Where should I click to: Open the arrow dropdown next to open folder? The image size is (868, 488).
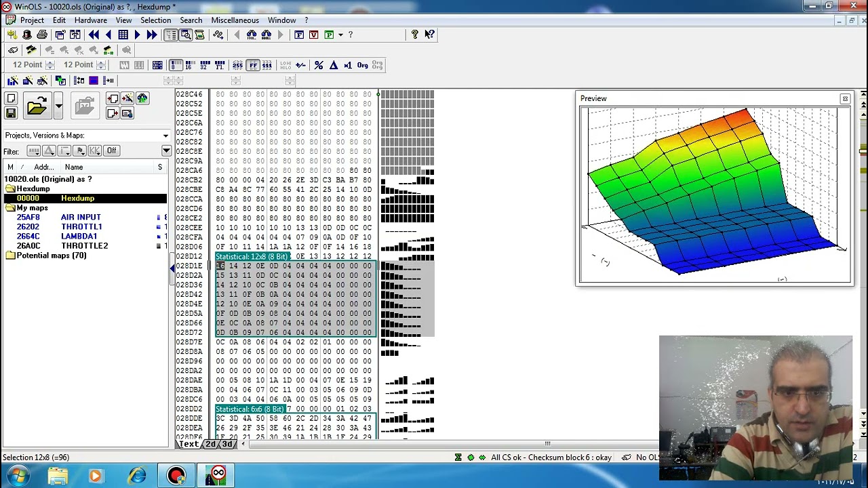pyautogui.click(x=58, y=105)
